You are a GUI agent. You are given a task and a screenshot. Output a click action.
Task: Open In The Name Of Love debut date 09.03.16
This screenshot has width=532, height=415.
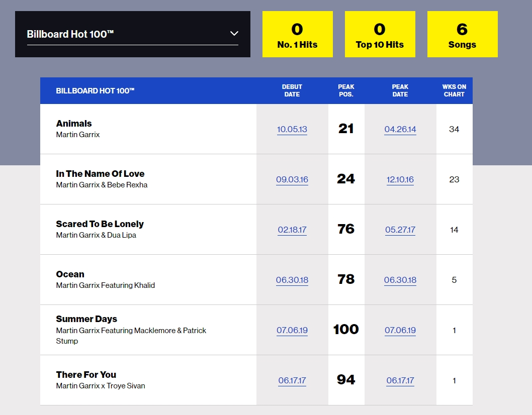coord(292,179)
